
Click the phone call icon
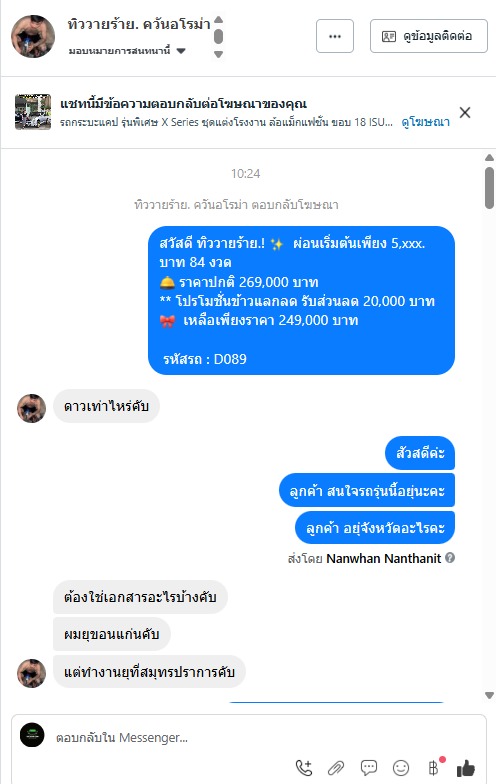click(304, 768)
